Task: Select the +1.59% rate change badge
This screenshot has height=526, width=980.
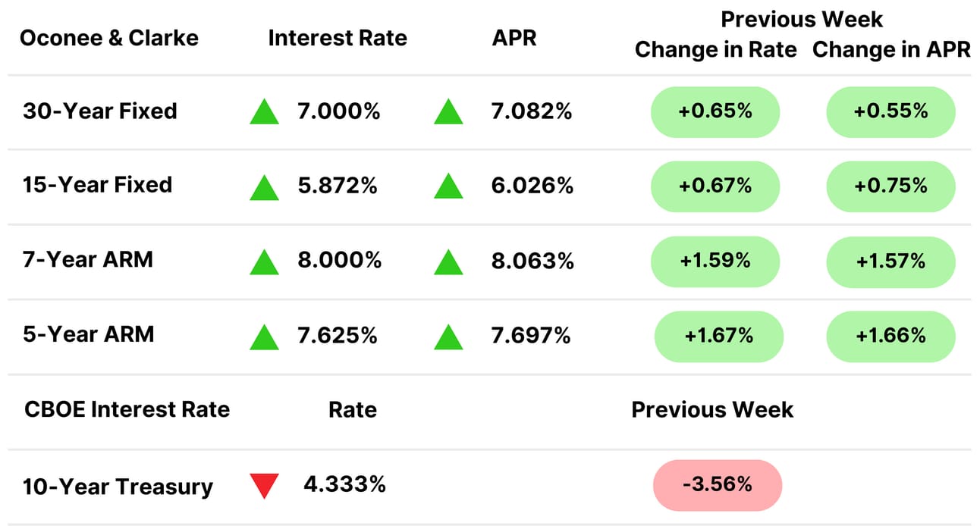Action: coord(715,261)
